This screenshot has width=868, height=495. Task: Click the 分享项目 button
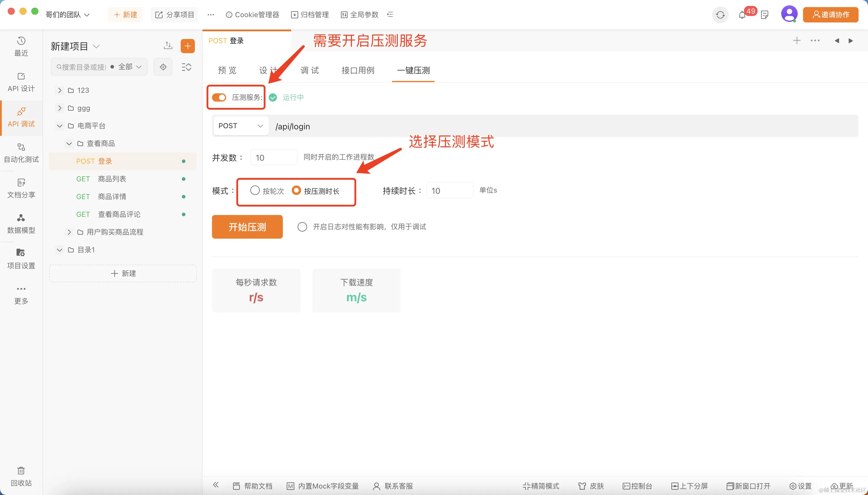pos(174,14)
